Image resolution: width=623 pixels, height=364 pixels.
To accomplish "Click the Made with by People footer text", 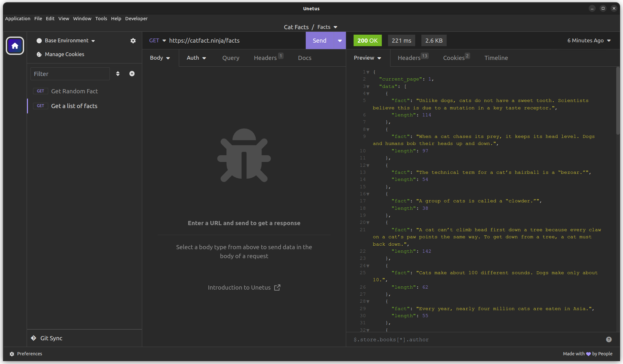I will pyautogui.click(x=588, y=354).
